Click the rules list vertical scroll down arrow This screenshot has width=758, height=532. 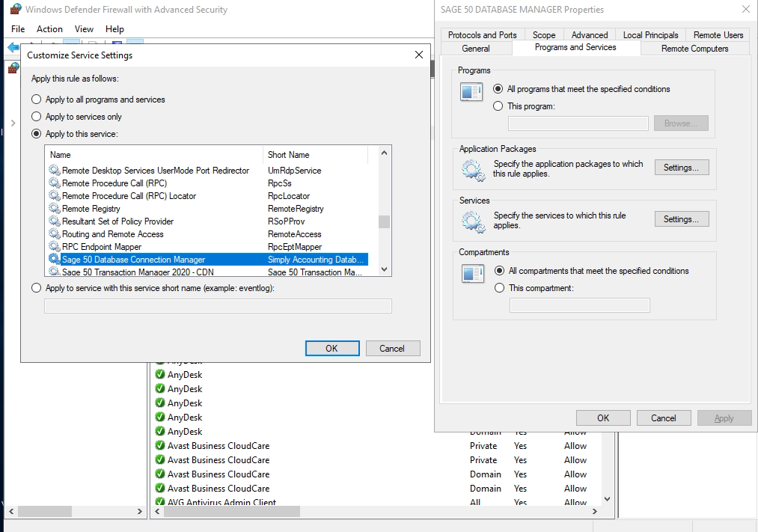[608, 499]
